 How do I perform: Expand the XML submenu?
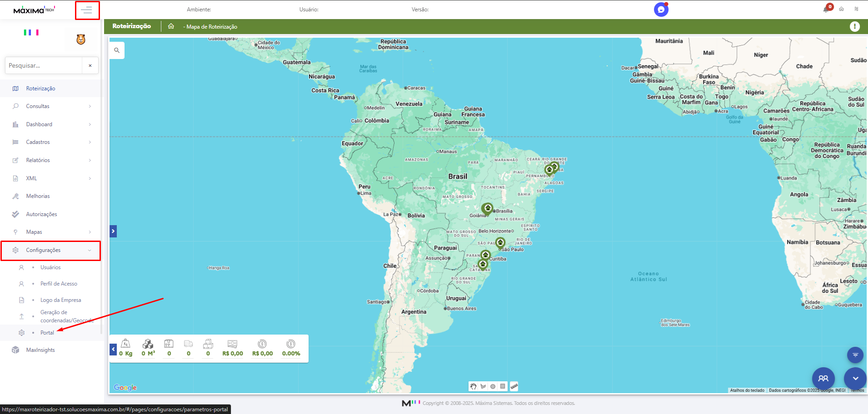pyautogui.click(x=90, y=178)
